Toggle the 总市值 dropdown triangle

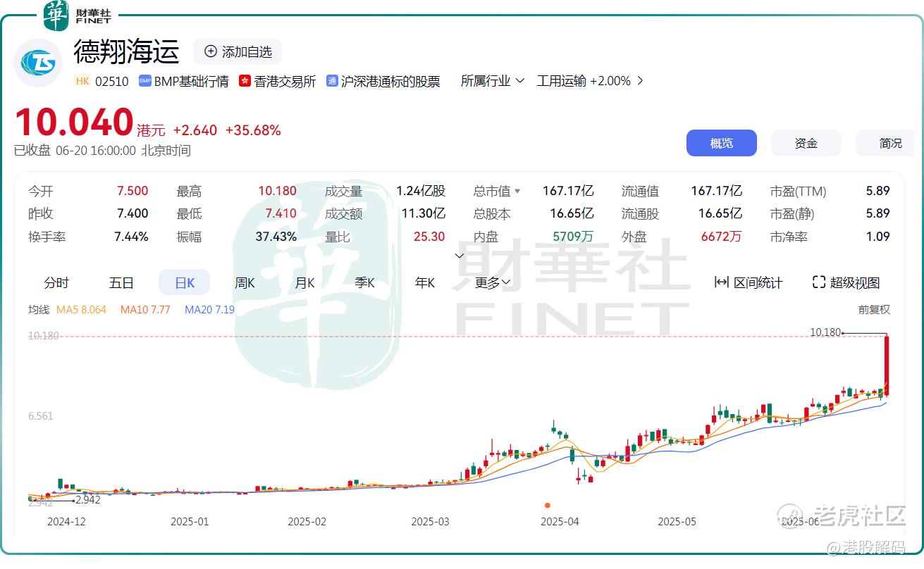[x=517, y=191]
